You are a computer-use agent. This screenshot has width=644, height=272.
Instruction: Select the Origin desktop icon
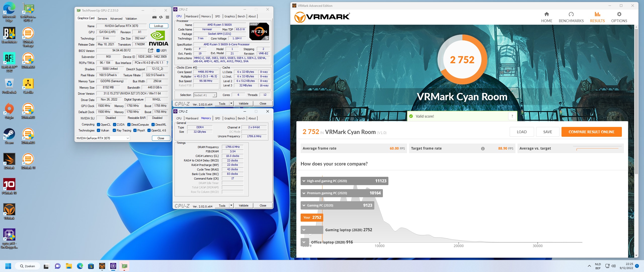coord(9,111)
